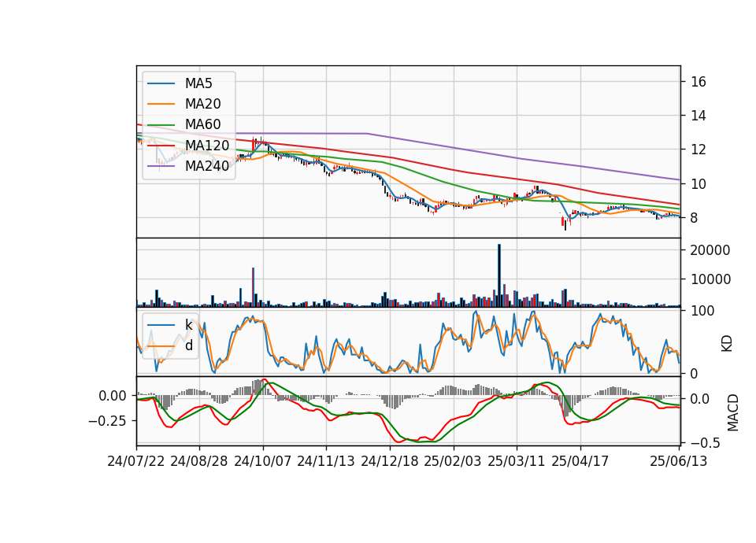Click the MA60 legend label
Screen dimensions: 756x543
202,124
